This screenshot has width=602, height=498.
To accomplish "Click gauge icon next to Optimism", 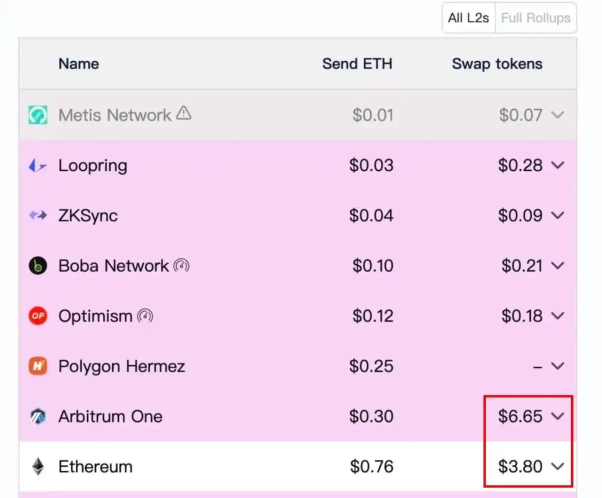I will [145, 316].
